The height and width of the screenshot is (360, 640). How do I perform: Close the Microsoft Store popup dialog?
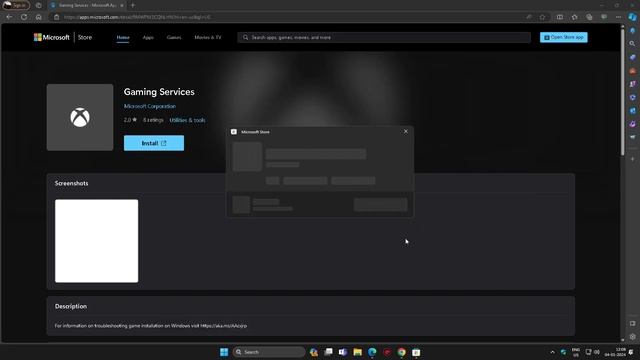tap(406, 131)
